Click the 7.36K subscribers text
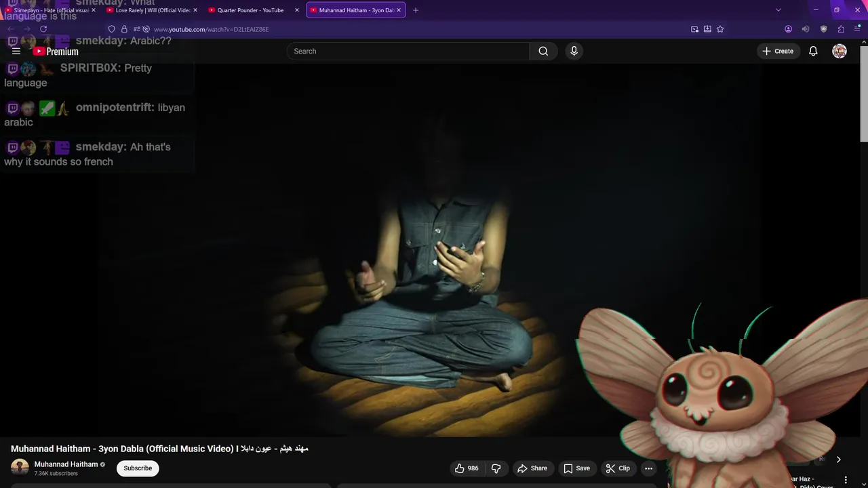The height and width of the screenshot is (488, 868). pyautogui.click(x=56, y=474)
